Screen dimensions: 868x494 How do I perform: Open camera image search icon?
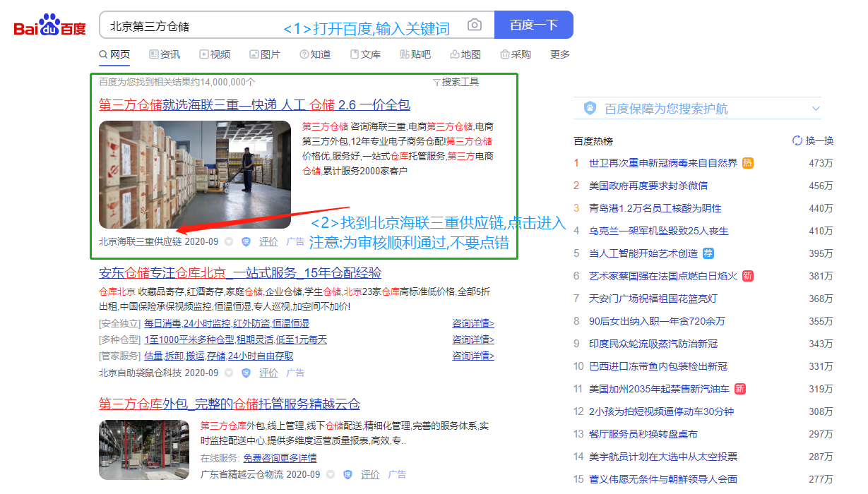pyautogui.click(x=475, y=25)
